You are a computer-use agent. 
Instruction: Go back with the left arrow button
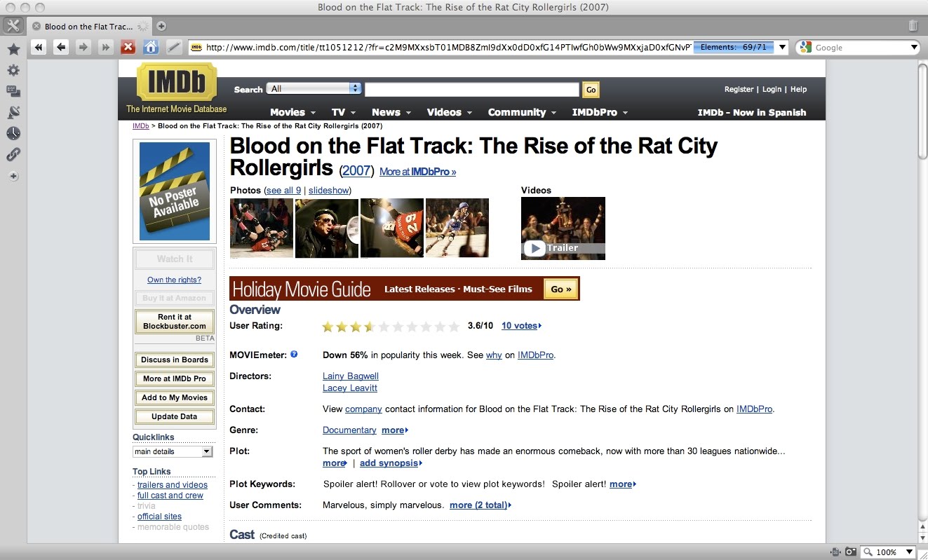(61, 47)
